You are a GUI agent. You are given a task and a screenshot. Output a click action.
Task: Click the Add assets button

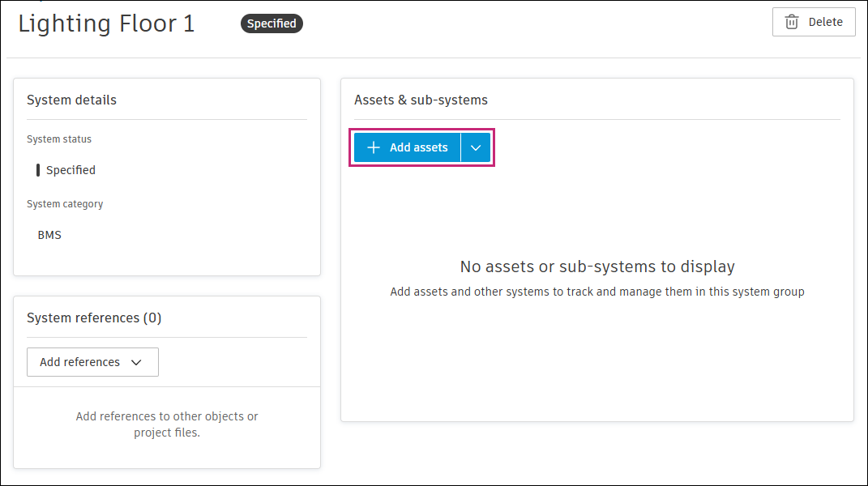408,147
